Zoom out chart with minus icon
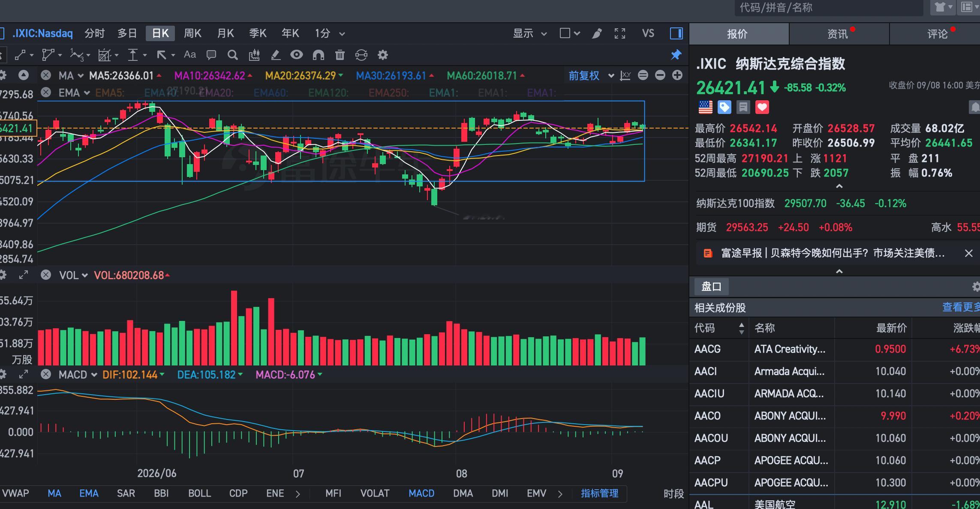The image size is (980, 509). pos(660,75)
